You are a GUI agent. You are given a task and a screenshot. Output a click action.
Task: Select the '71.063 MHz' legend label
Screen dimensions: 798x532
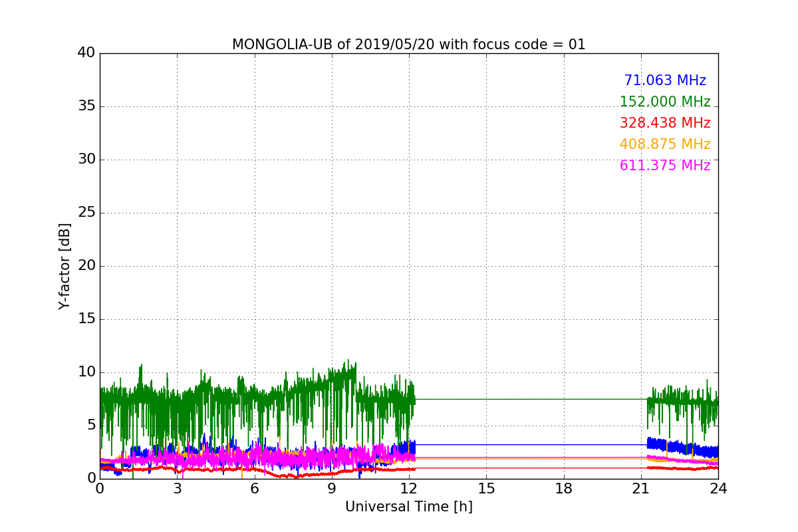pyautogui.click(x=665, y=80)
